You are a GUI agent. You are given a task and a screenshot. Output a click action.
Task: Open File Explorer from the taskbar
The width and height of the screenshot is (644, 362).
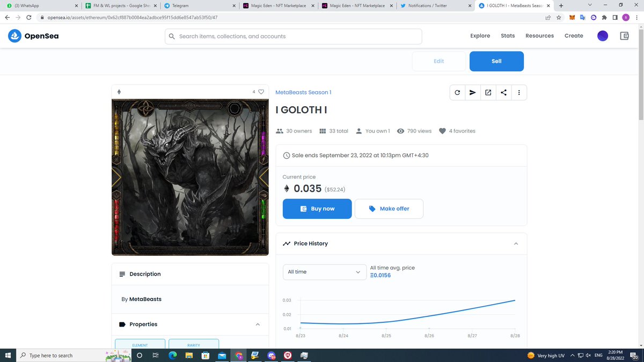click(189, 355)
